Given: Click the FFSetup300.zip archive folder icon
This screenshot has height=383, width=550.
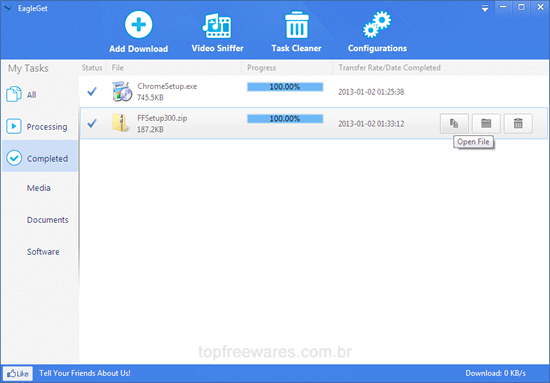Looking at the screenshot, I should click(120, 123).
